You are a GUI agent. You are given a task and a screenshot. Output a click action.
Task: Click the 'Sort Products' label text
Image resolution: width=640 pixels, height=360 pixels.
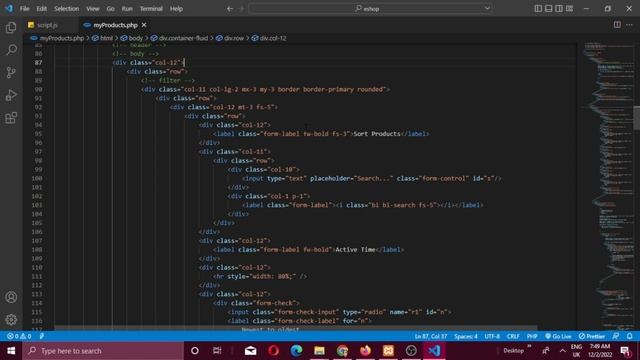(x=377, y=134)
